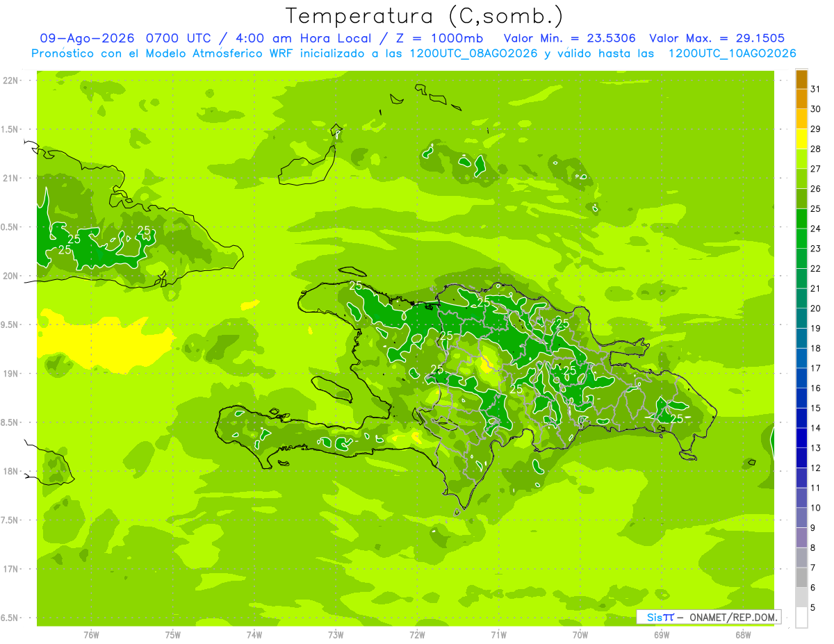Click 'Valor Max. = 29.1505' text
This screenshot has height=644, width=834.
coord(716,38)
